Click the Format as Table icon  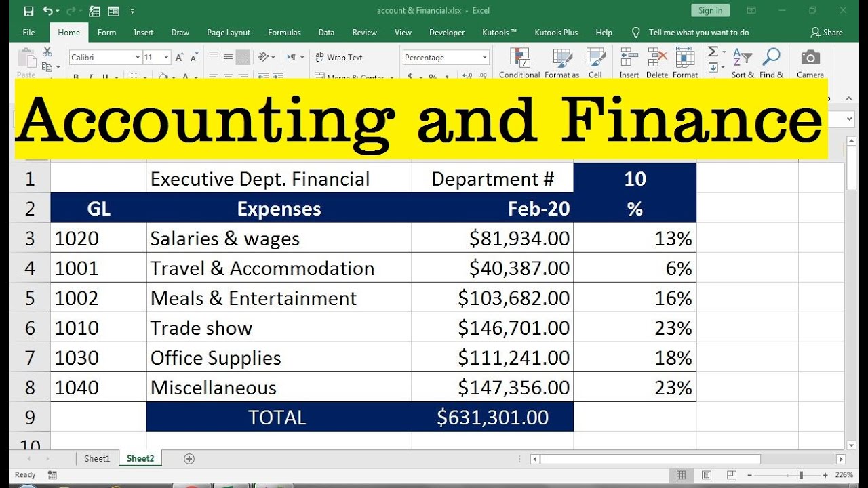tap(562, 58)
